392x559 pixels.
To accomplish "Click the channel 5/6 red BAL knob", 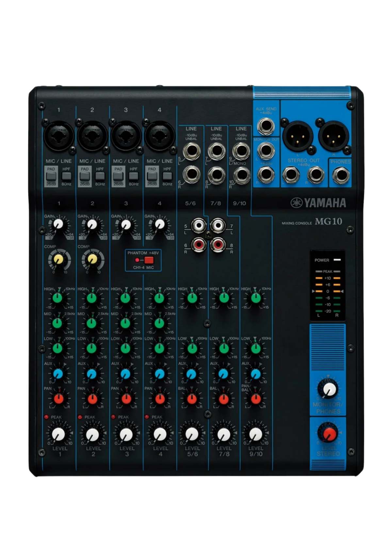I will coord(192,398).
